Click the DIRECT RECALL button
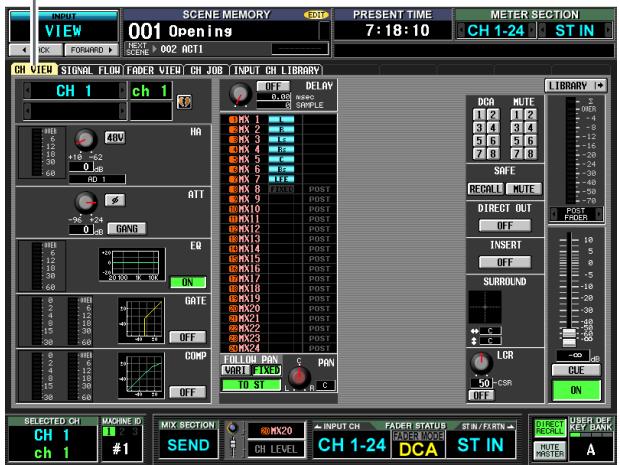The image size is (620, 465). [x=550, y=428]
